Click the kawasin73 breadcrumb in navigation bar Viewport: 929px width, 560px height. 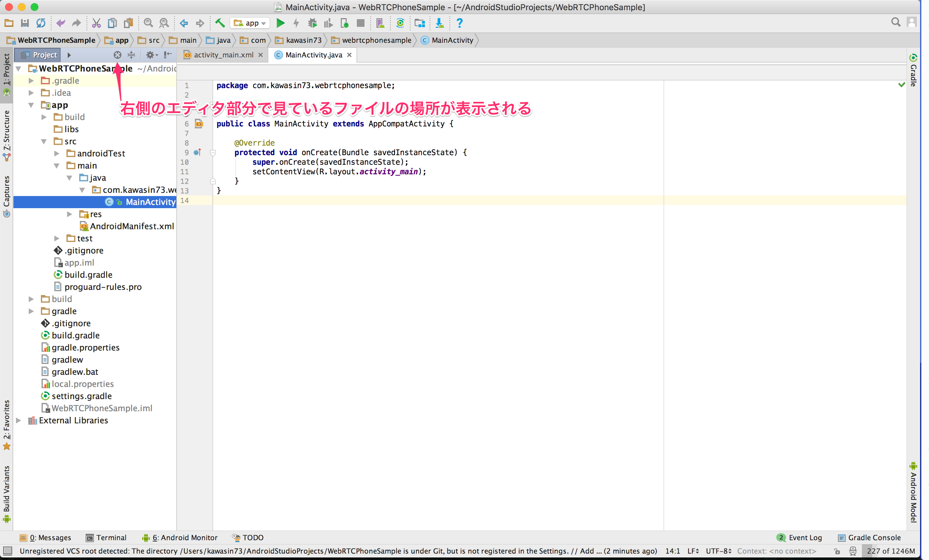pos(303,40)
